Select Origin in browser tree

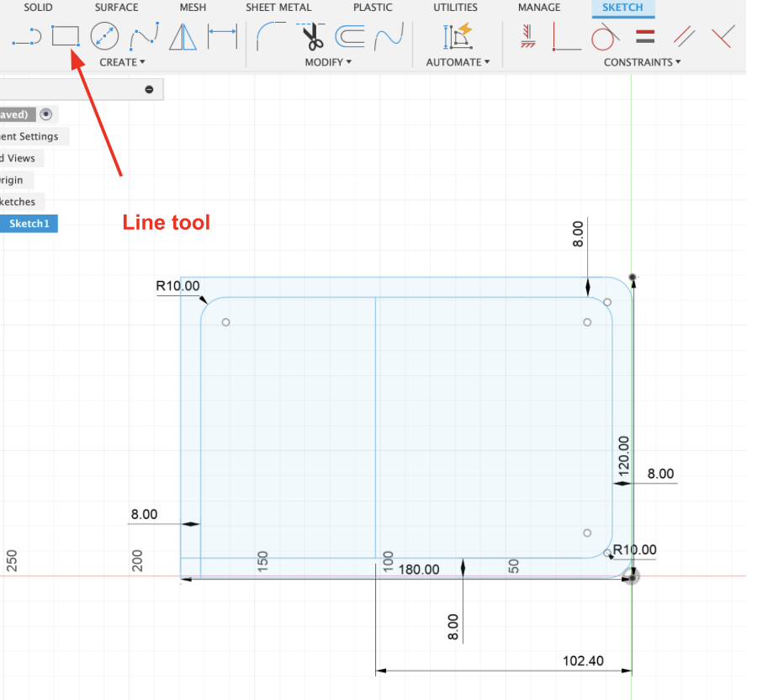(12, 180)
